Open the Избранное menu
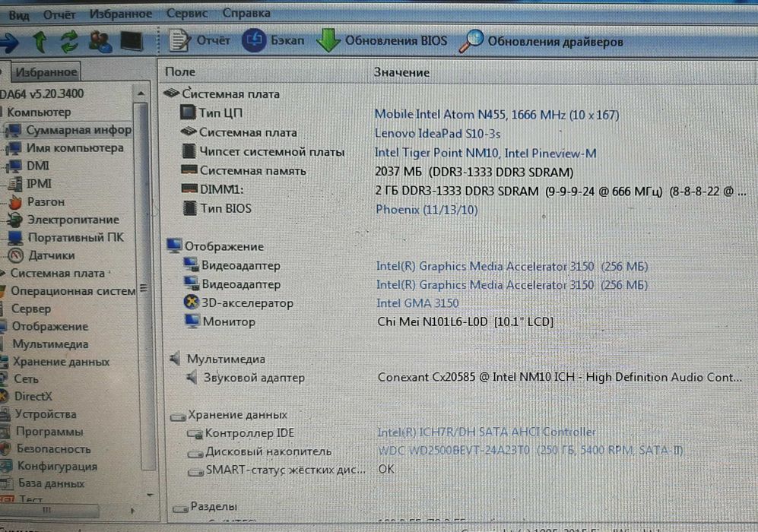The height and width of the screenshot is (532, 758). 120,14
